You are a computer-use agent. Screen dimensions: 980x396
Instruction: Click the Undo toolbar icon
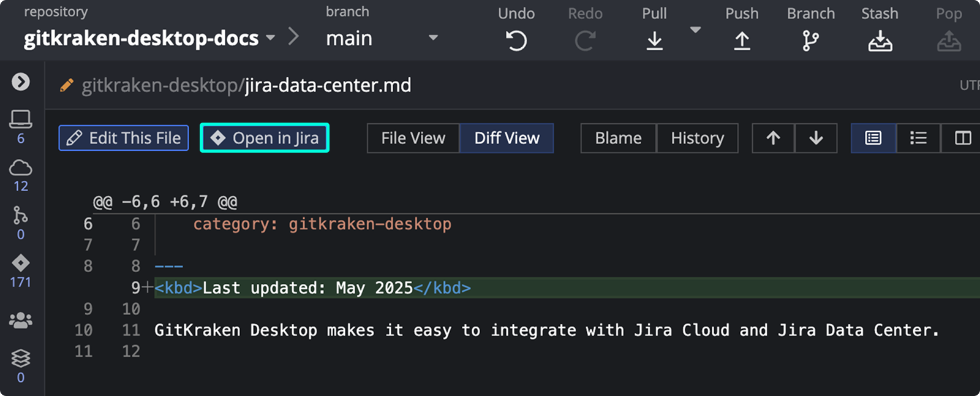tap(516, 41)
